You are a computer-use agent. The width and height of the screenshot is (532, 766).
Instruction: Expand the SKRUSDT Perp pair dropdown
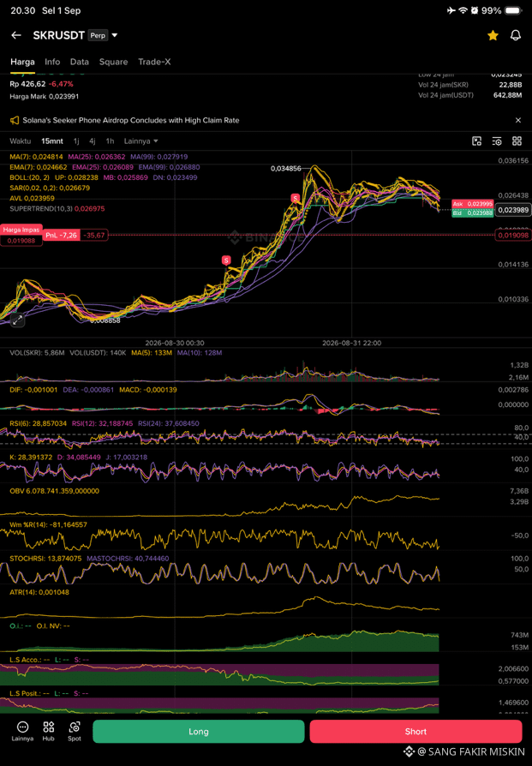(115, 35)
